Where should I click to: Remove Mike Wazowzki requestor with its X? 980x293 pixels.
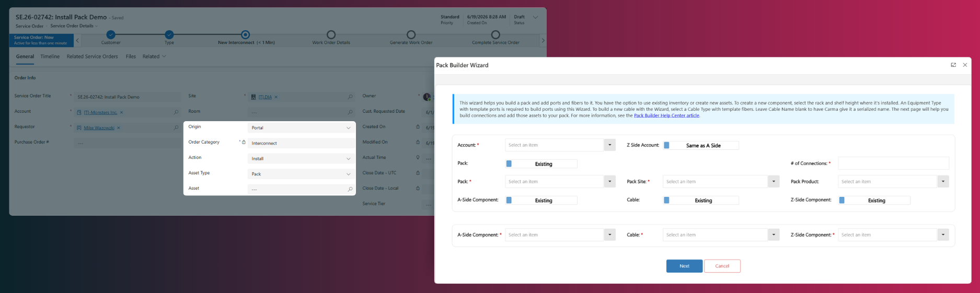(118, 127)
